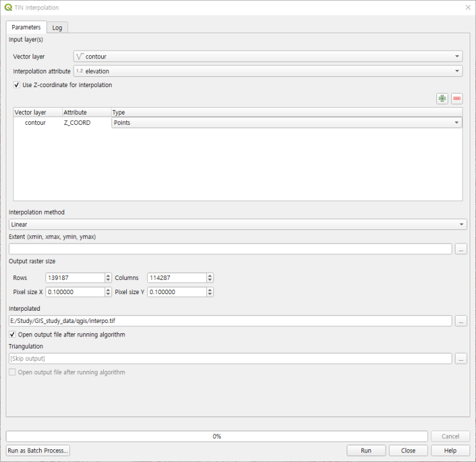Click the Close button

[x=408, y=450]
